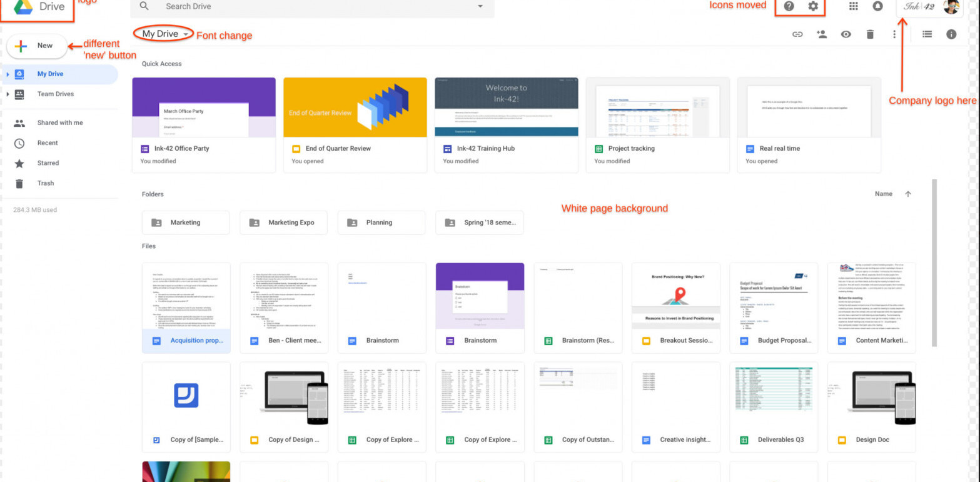The image size is (980, 482).
Task: Click the trash icon in the toolbar
Action: click(870, 34)
